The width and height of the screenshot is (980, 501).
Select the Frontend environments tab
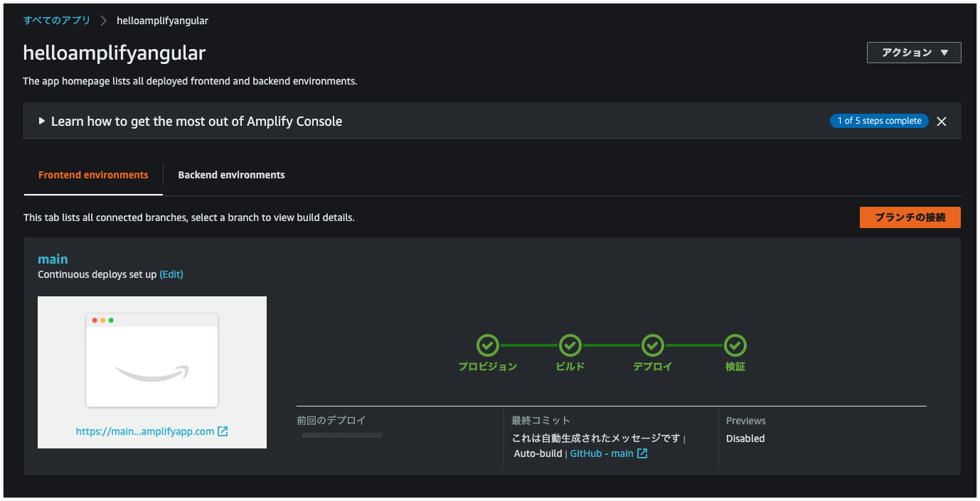point(92,174)
